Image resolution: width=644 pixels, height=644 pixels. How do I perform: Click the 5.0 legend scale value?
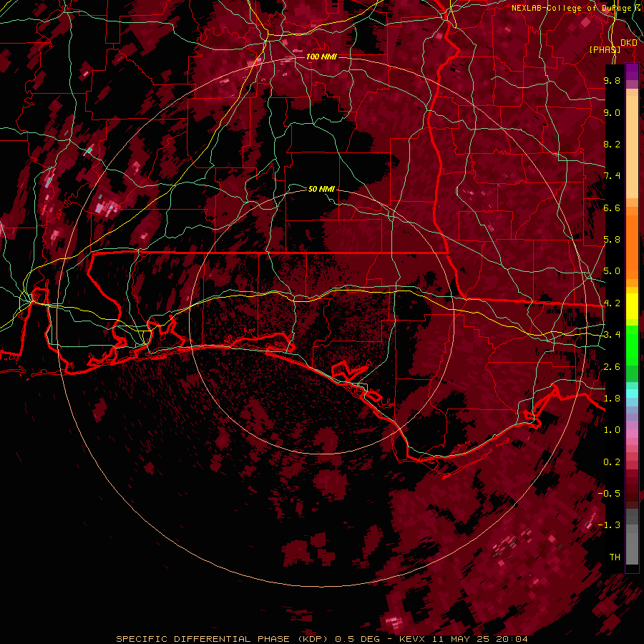612,271
